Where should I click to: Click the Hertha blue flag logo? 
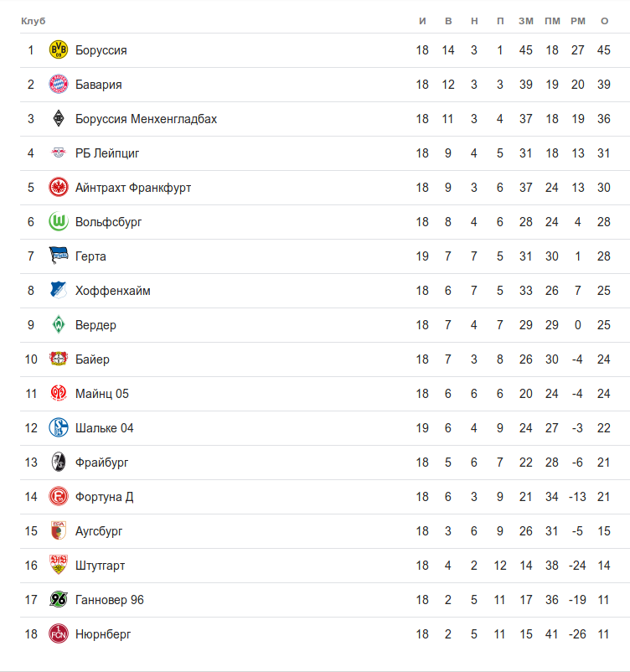[59, 256]
